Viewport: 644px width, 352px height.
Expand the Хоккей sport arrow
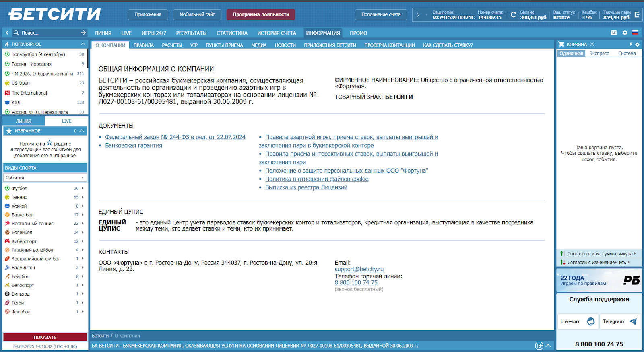(x=83, y=206)
